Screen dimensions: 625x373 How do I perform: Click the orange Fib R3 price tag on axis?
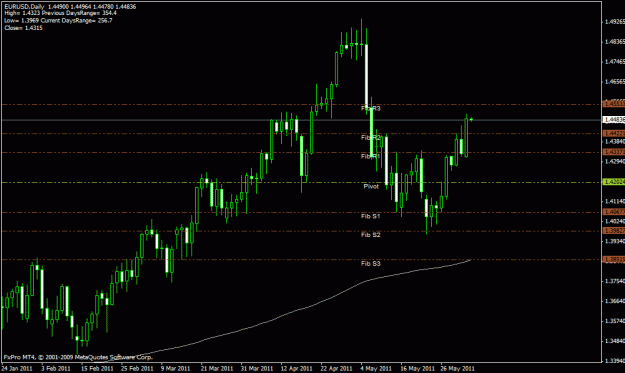tap(614, 104)
